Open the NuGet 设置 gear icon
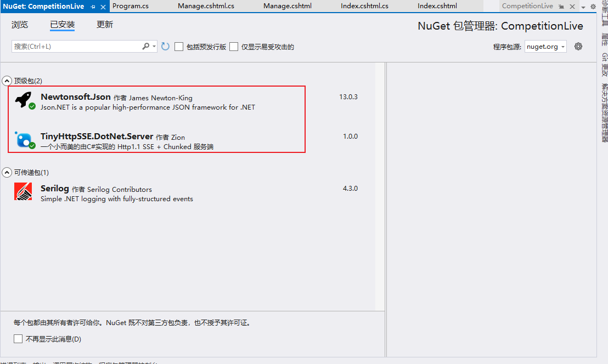The width and height of the screenshot is (608, 364). point(578,47)
